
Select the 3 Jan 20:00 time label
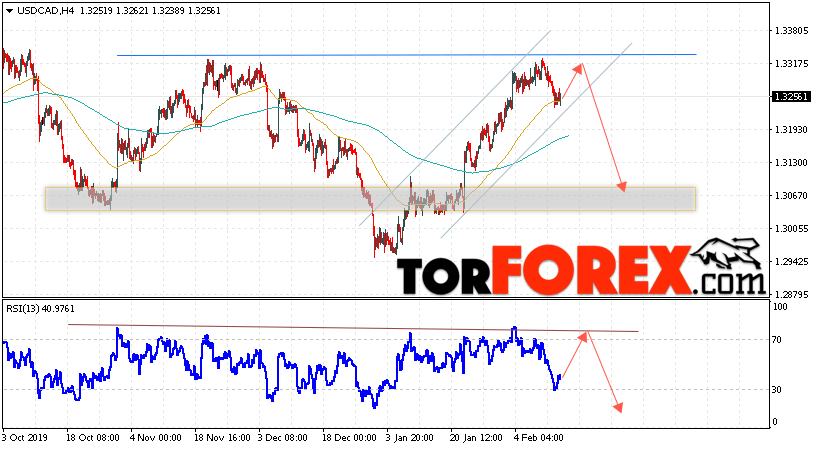coord(412,438)
